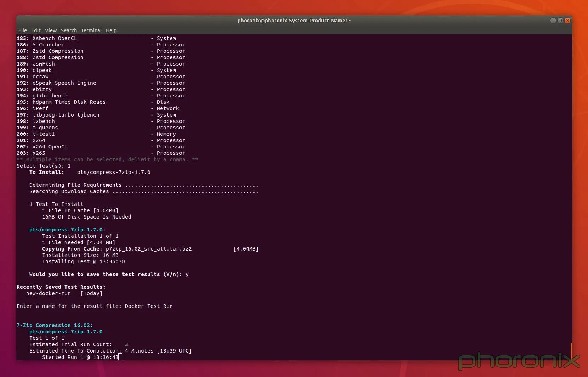Open the Edit menu
The image size is (588, 377).
pyautogui.click(x=36, y=30)
